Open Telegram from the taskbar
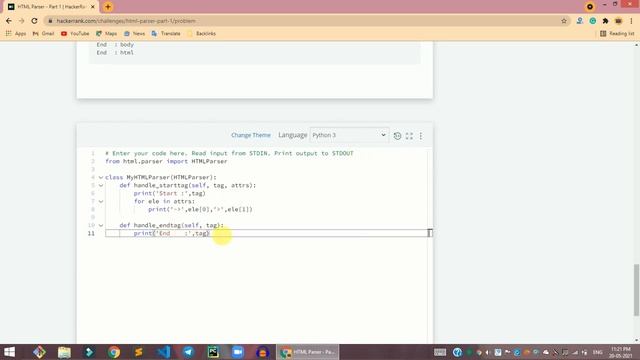Image resolution: width=640 pixels, height=360 pixels. 188,352
